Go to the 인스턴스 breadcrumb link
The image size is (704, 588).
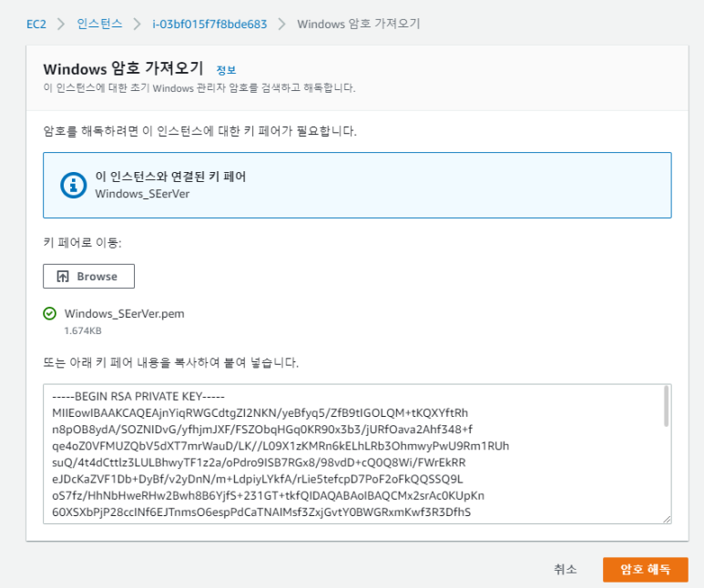click(x=99, y=24)
